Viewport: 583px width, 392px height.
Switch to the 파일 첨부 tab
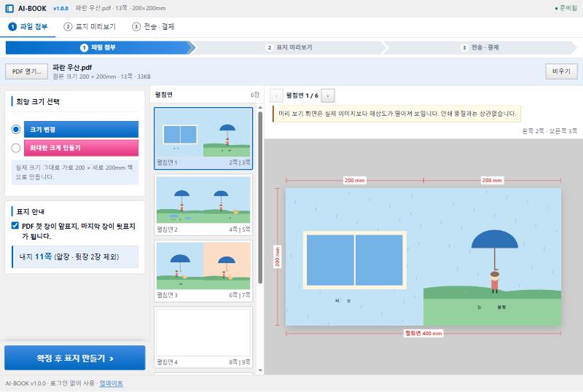click(28, 27)
